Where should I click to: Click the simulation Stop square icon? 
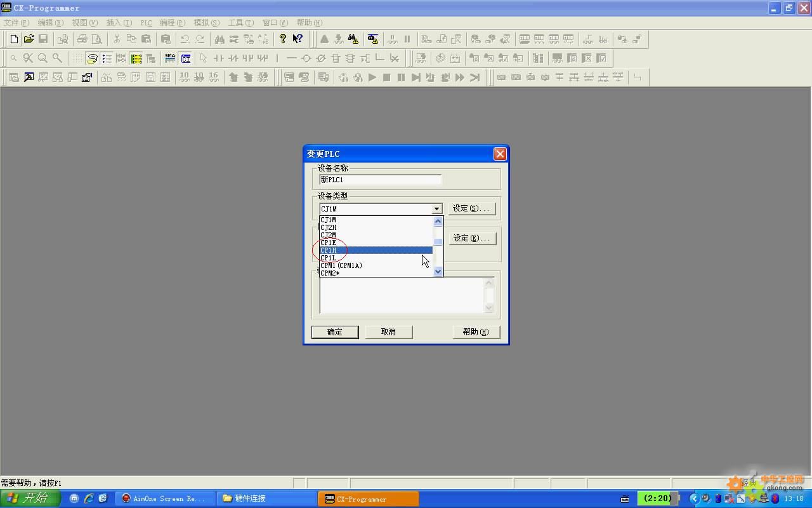click(x=386, y=77)
